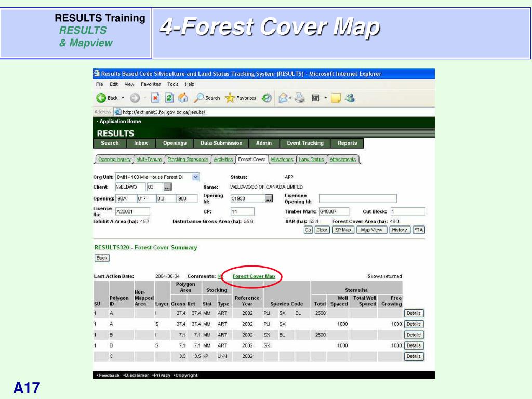Switch to the Opening Inquiry tab
532x399 pixels.
coord(114,159)
